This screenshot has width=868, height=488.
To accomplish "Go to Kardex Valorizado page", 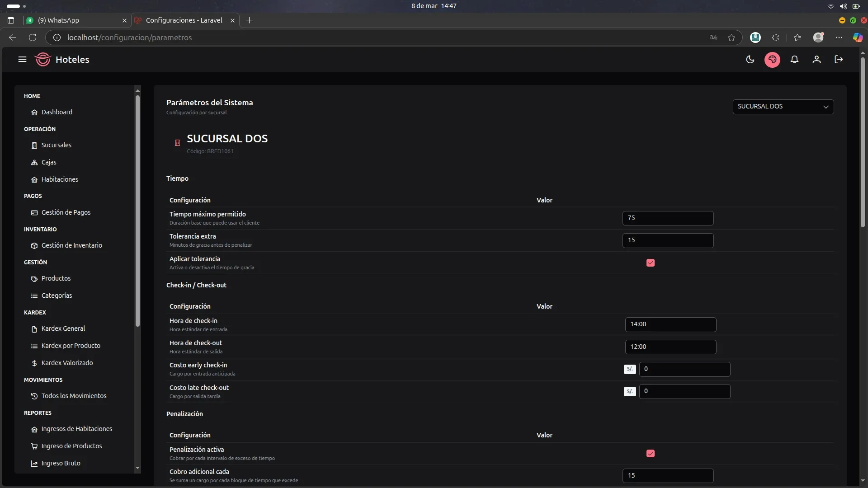I will click(x=67, y=363).
